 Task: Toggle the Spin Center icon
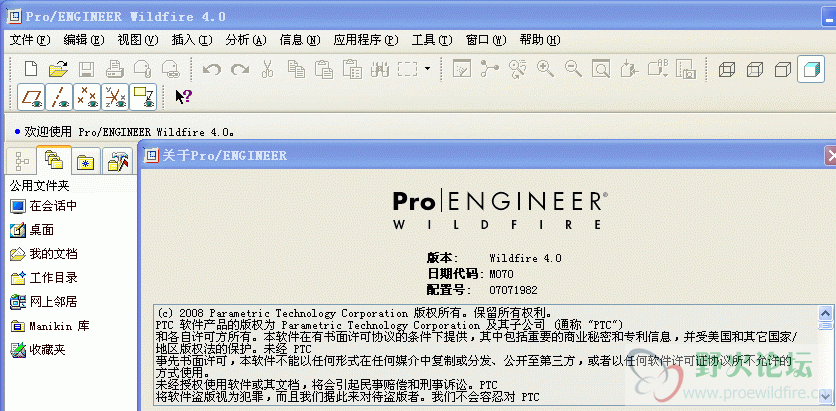(x=489, y=68)
